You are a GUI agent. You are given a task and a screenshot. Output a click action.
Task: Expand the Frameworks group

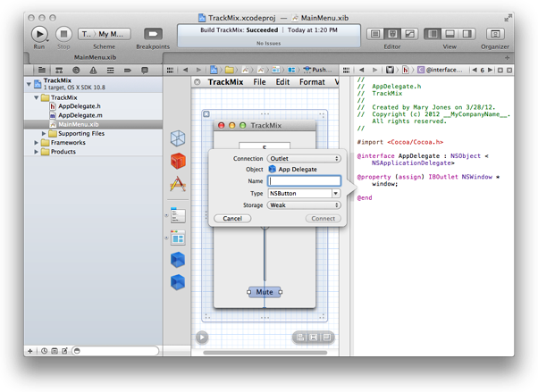36,142
